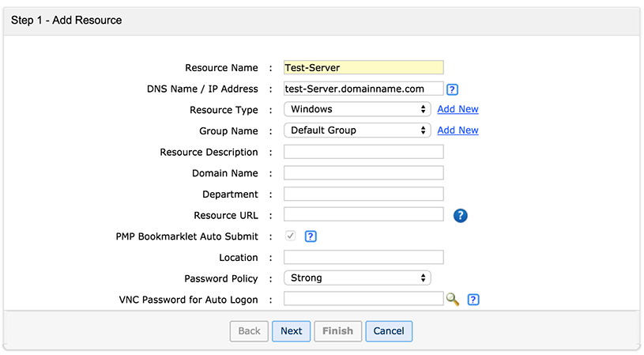Click round help icon beside Resource URL

click(461, 215)
